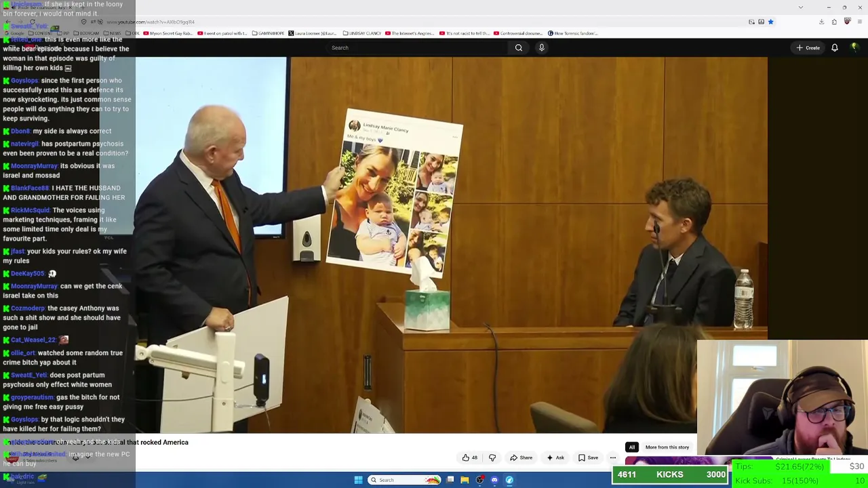This screenshot has height=488, width=868.
Task: Click the browser address bar URL
Action: coord(151,22)
